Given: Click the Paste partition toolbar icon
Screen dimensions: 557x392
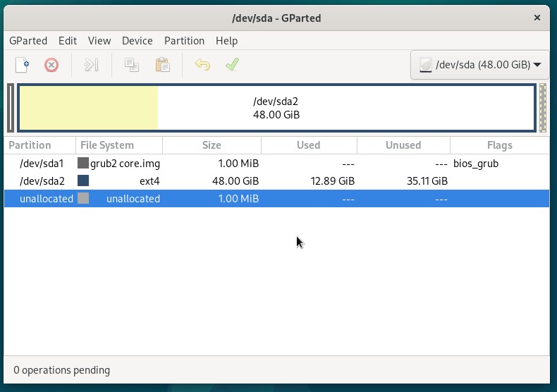Looking at the screenshot, I should pyautogui.click(x=162, y=65).
